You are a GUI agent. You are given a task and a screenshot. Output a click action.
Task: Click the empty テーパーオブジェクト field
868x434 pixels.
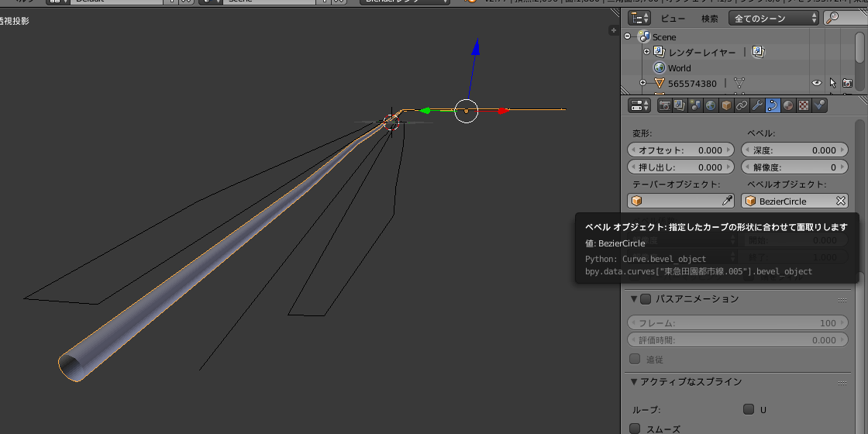click(x=681, y=201)
